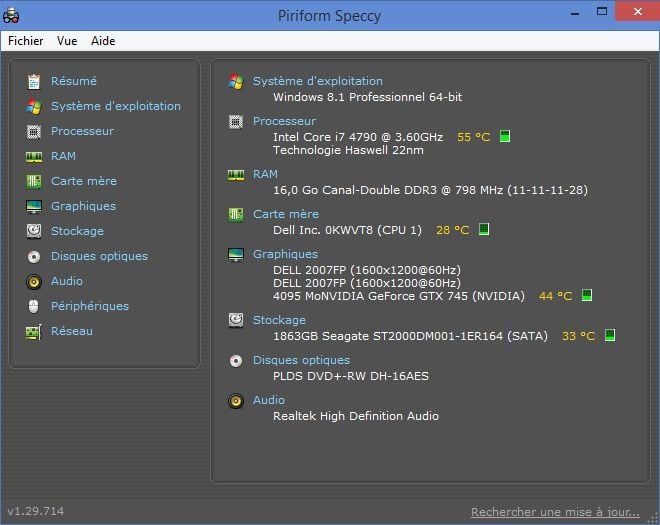This screenshot has height=525, width=660.
Task: Click the disc icon beside sidebar Disques optiques
Action: coord(34,256)
